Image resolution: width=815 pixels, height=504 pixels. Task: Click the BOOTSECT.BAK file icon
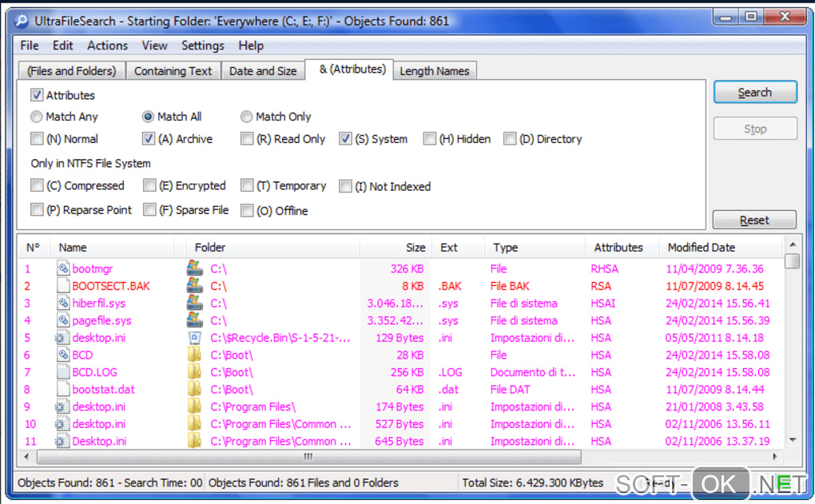tap(63, 286)
